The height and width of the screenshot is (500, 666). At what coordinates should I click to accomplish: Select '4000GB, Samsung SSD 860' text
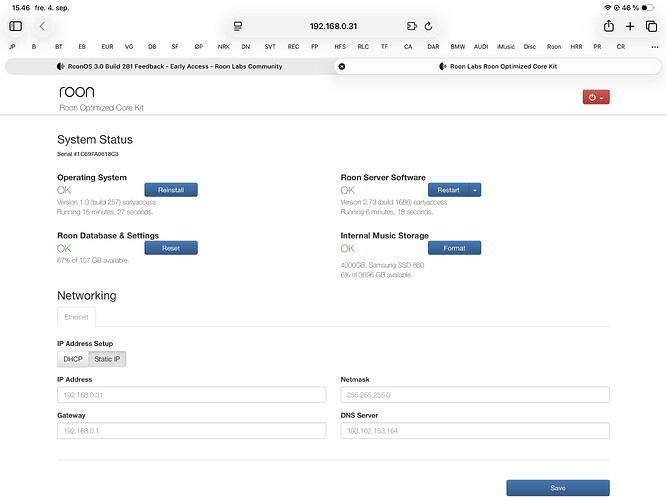coord(382,265)
